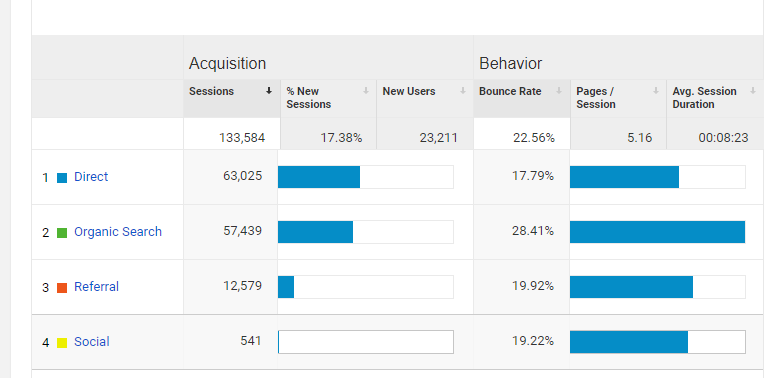Click the yellow Social color square
This screenshot has height=378, width=764.
[62, 343]
